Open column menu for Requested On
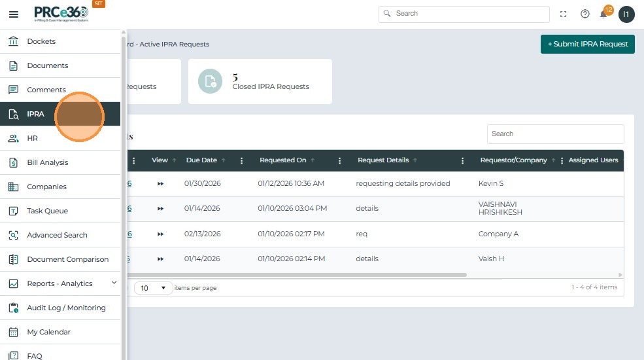644x360 pixels. 339,160
